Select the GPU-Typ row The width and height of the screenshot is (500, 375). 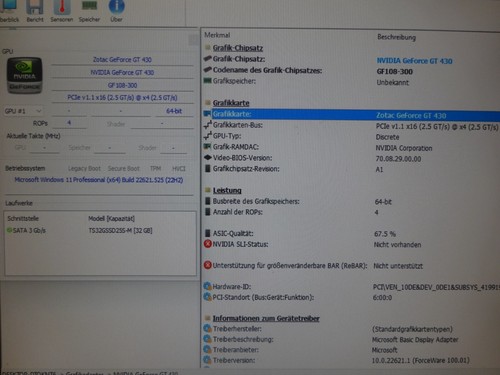pyautogui.click(x=352, y=136)
